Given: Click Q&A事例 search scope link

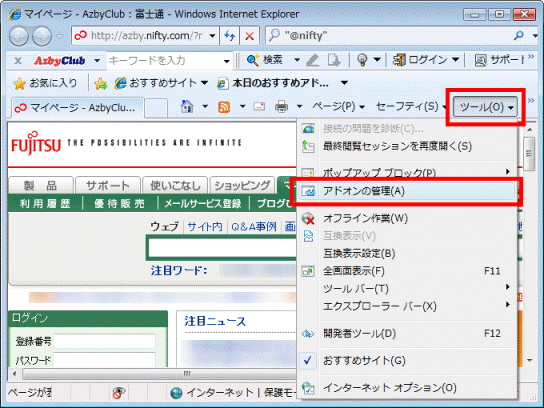Looking at the screenshot, I should (x=254, y=227).
